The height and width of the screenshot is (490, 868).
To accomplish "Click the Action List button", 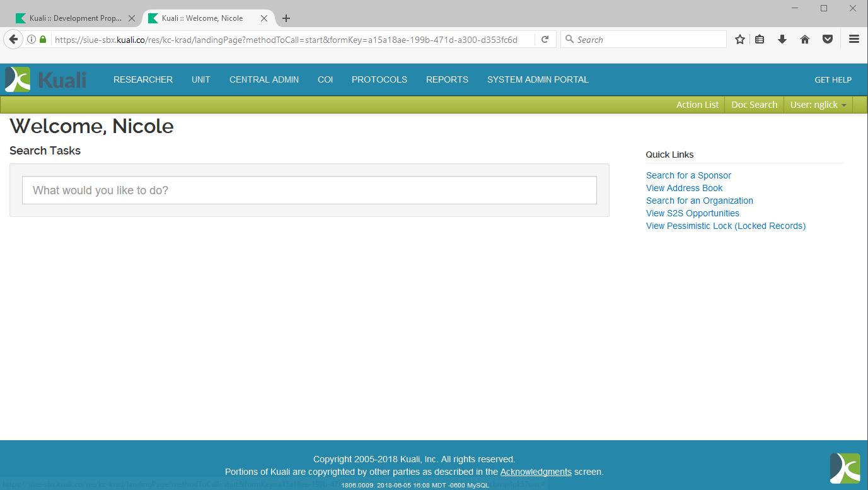I will pos(697,105).
